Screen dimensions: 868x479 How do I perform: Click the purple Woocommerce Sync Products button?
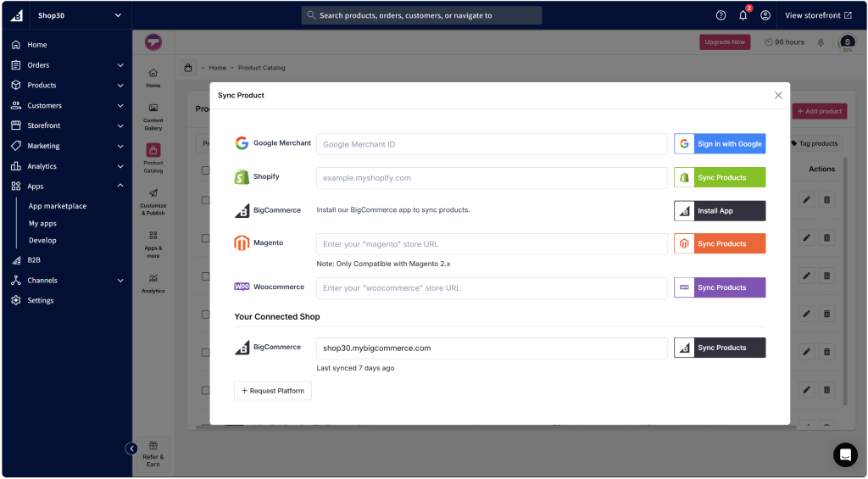(720, 287)
